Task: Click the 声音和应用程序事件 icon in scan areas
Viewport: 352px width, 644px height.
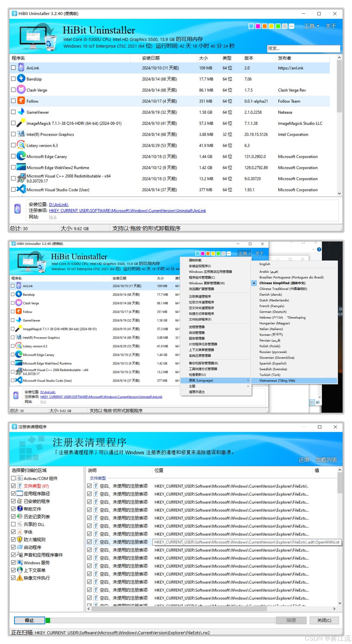Action: (20, 555)
